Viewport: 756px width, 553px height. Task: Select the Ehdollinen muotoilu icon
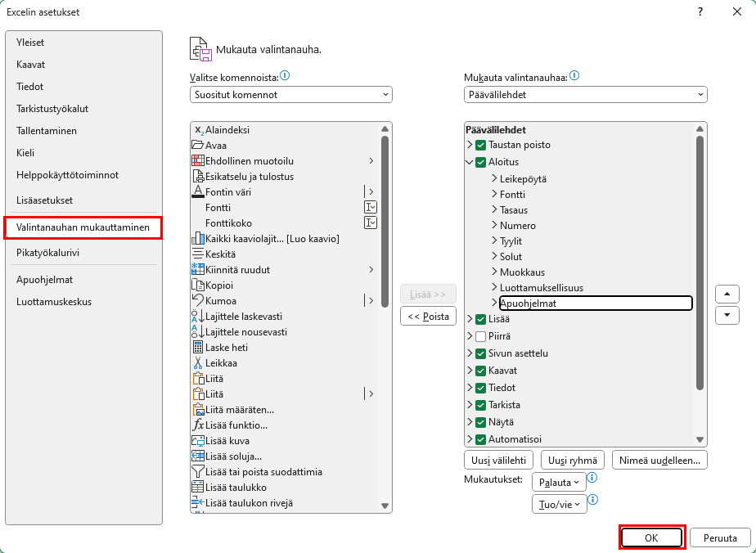click(198, 160)
